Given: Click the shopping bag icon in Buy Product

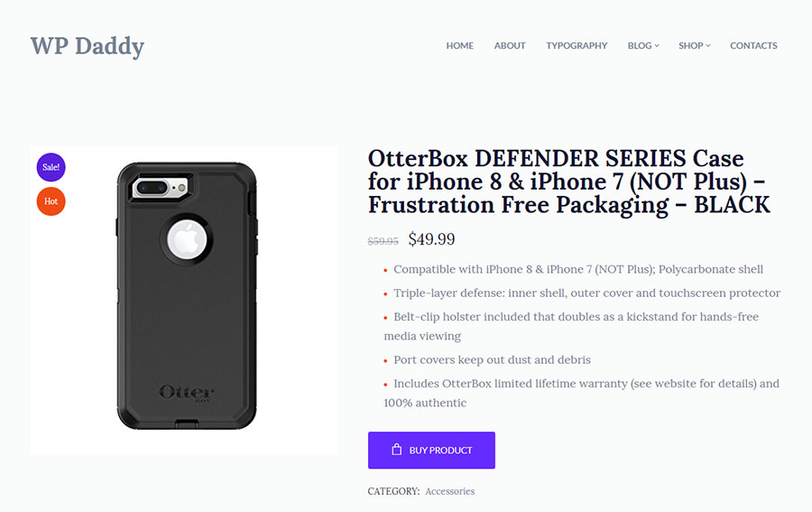Looking at the screenshot, I should click(396, 450).
